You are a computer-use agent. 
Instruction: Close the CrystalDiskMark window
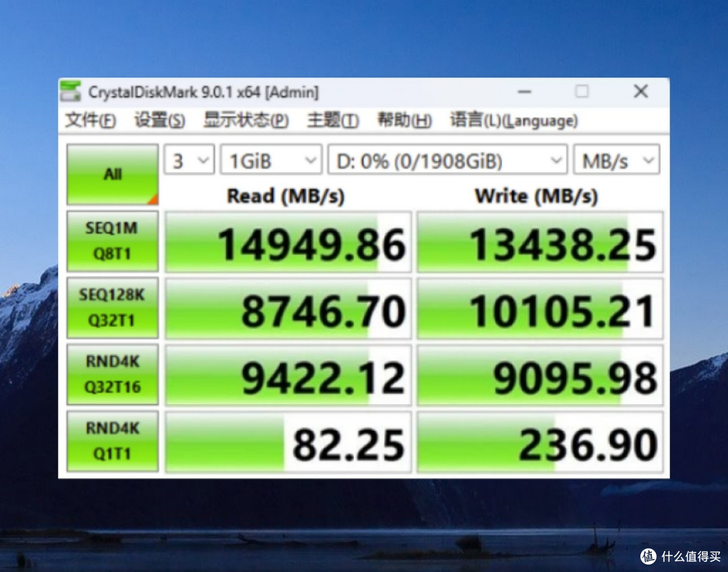641,91
